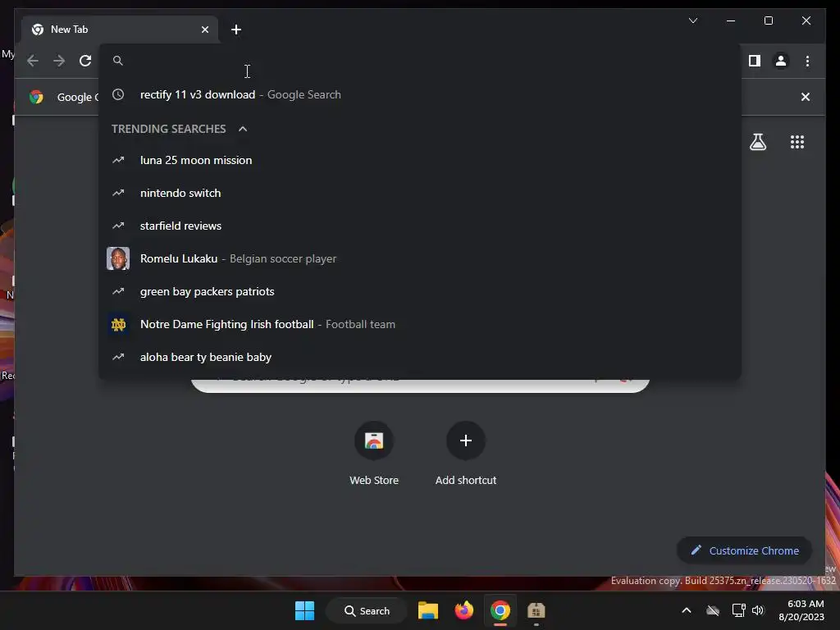
Task: Open Chrome side panel icon
Action: pyautogui.click(x=755, y=61)
